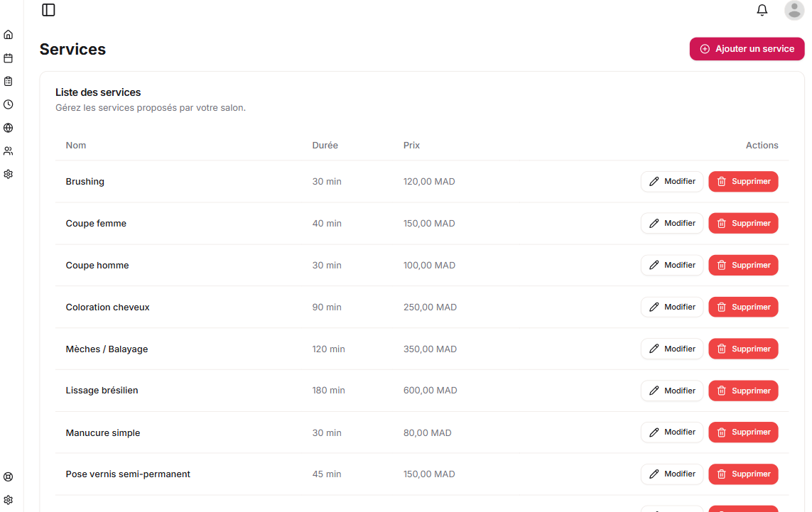Select the Mèches / Balayage row name
Screen dimensions: 812x512
pos(107,349)
